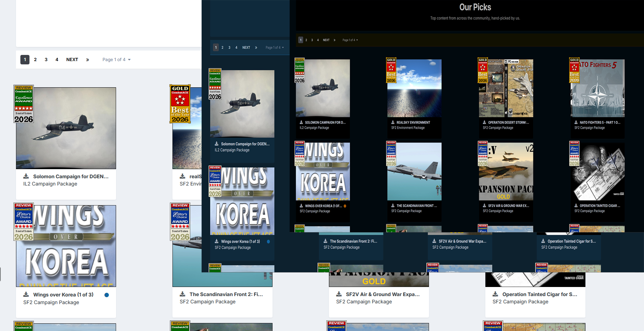Open Page 1 of 4 dropdown in black Our Picks panel
The height and width of the screenshot is (331, 644).
point(350,40)
